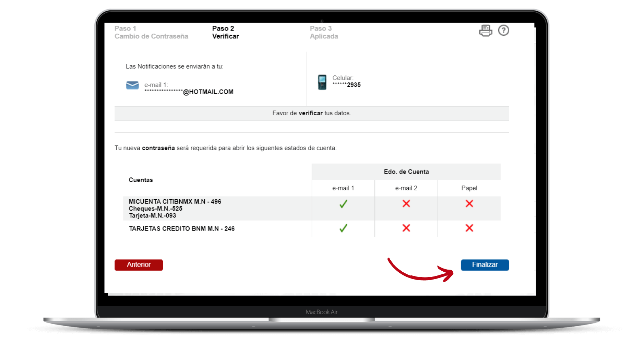The image size is (644, 343).
Task: Click the MICUENTA CITIBNMX M.N - 496 account row
Action: click(175, 202)
